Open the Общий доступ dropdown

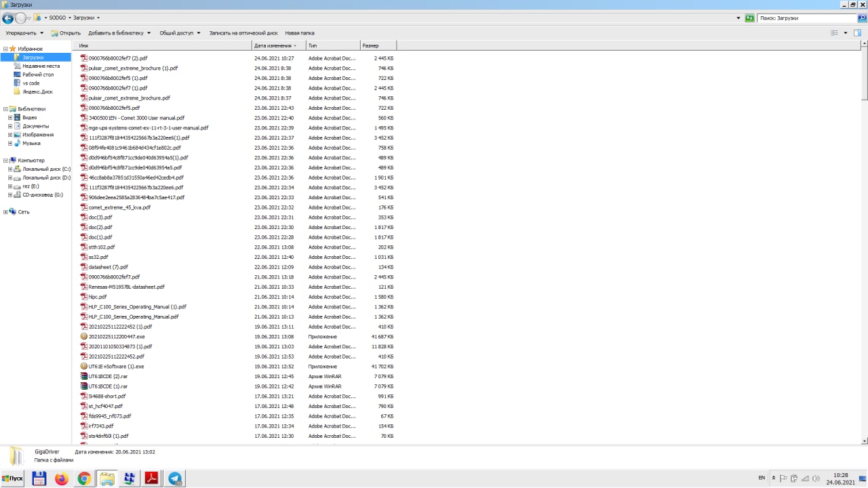[x=180, y=33]
